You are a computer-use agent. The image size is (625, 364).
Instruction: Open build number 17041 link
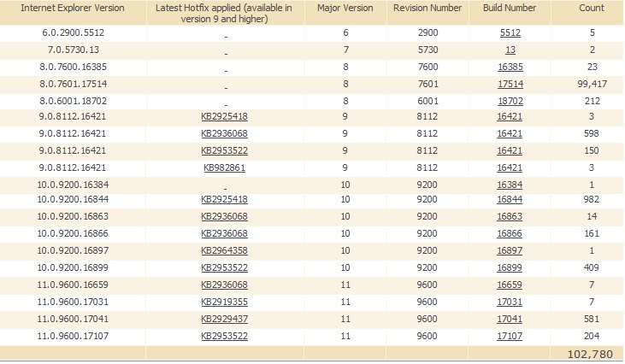pos(510,319)
